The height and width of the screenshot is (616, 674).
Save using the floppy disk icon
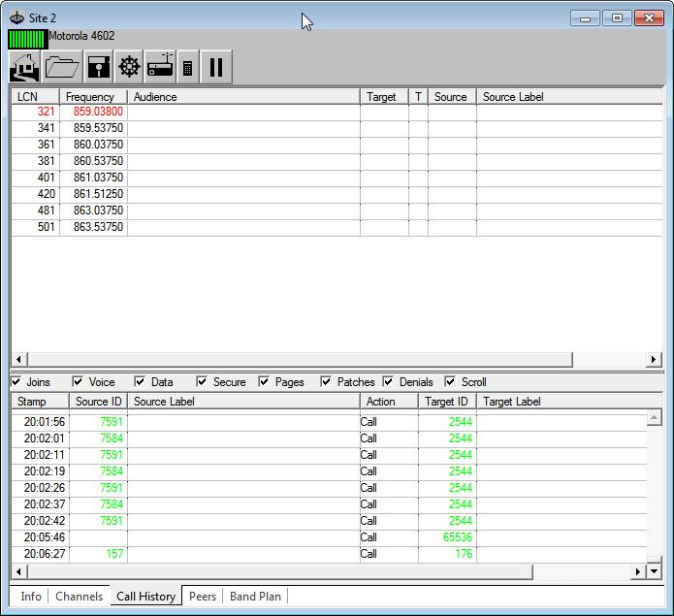(x=99, y=67)
